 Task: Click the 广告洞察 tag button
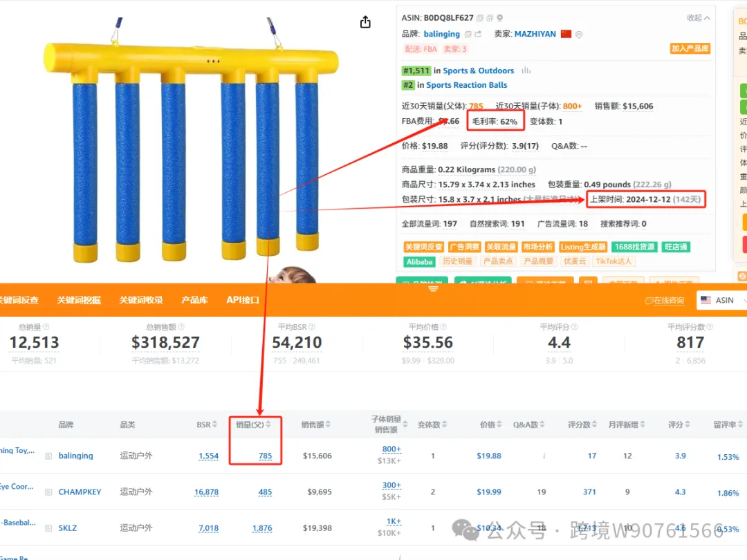(x=465, y=247)
